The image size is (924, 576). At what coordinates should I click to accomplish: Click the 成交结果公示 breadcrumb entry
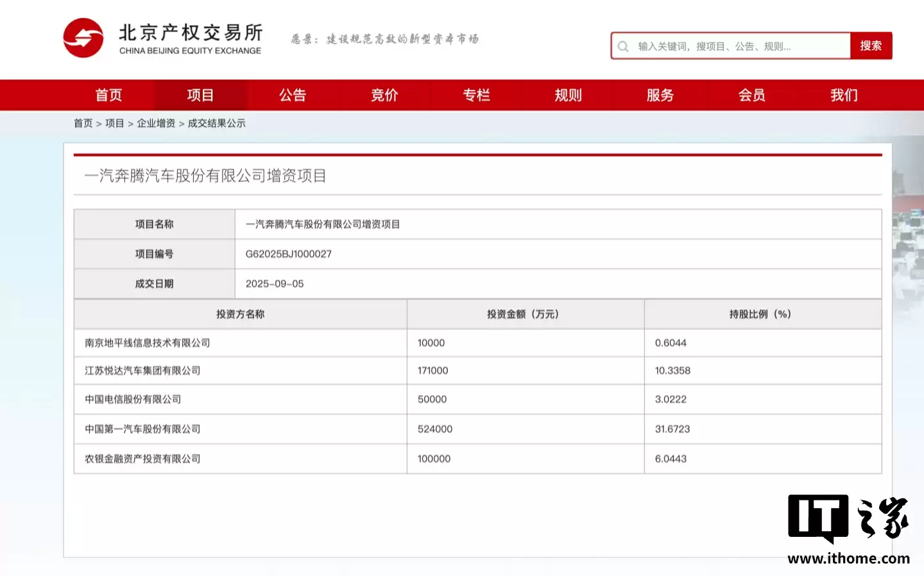[x=217, y=123]
